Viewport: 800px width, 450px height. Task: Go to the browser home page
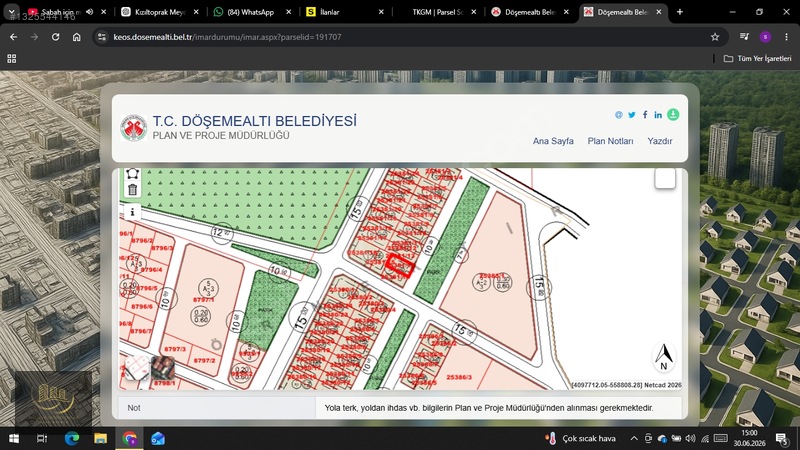77,37
